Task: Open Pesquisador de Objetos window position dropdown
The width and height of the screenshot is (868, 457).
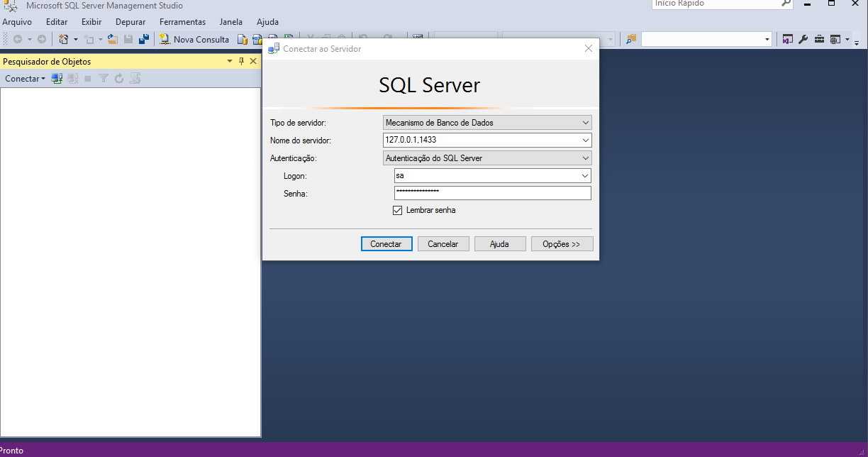Action: (x=229, y=62)
